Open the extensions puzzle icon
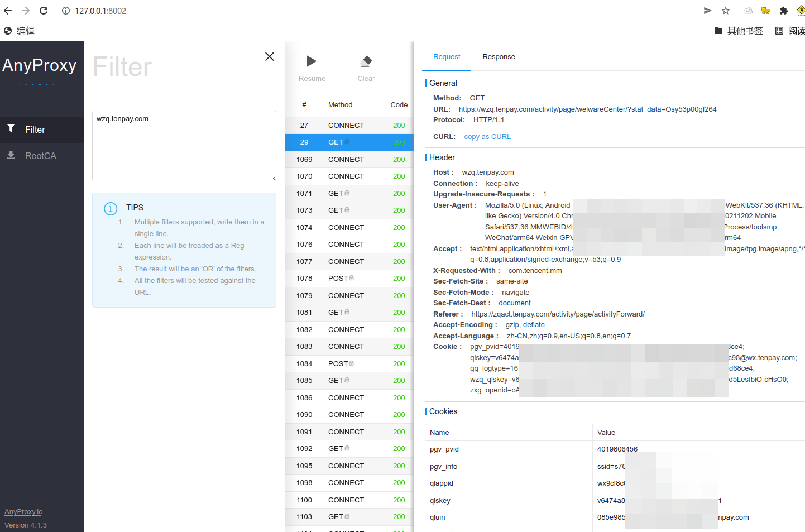The width and height of the screenshot is (805, 532). coord(784,11)
